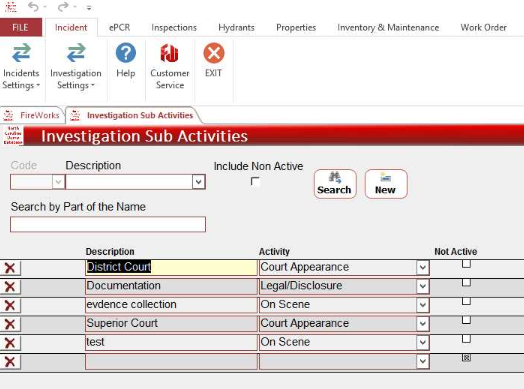
Task: Click the Description filter text field
Action: pyautogui.click(x=129, y=182)
